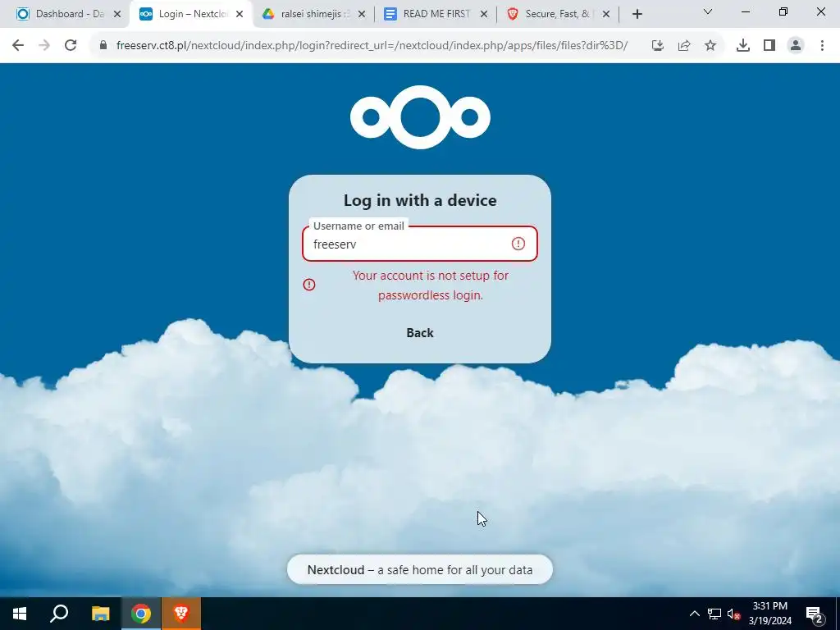Click Chrome icon in taskbar
This screenshot has width=840, height=630.
[141, 614]
